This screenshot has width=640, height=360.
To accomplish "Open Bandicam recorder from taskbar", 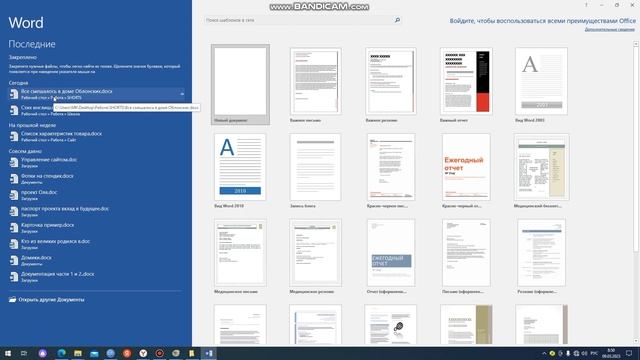I will 160,353.
